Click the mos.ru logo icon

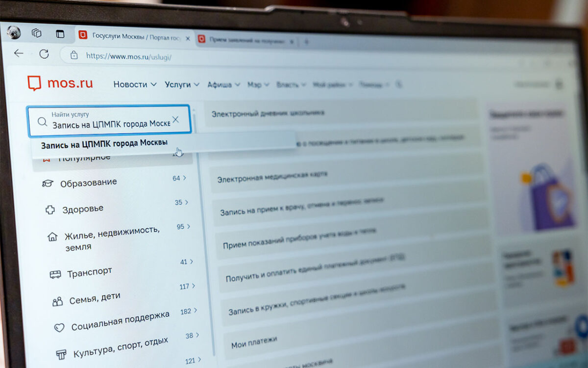click(34, 83)
